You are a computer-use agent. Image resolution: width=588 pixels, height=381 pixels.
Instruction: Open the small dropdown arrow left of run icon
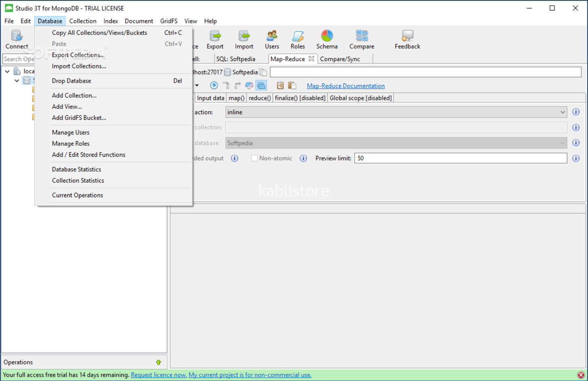tap(197, 85)
